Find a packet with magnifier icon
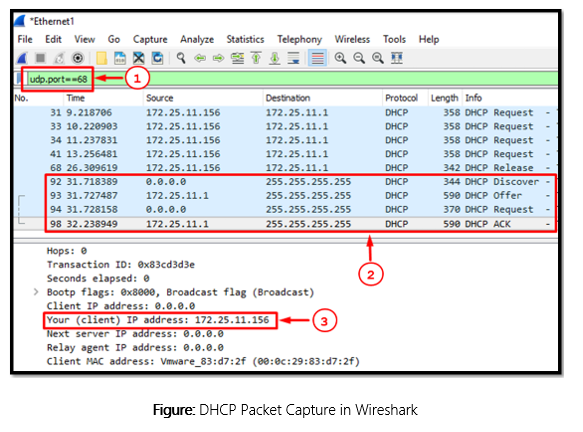Viewport: 583px width, 432px height. point(181,58)
